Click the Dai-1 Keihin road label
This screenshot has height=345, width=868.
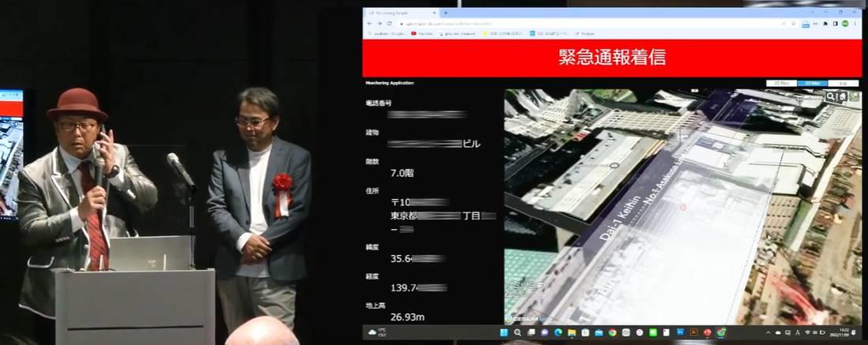(619, 217)
